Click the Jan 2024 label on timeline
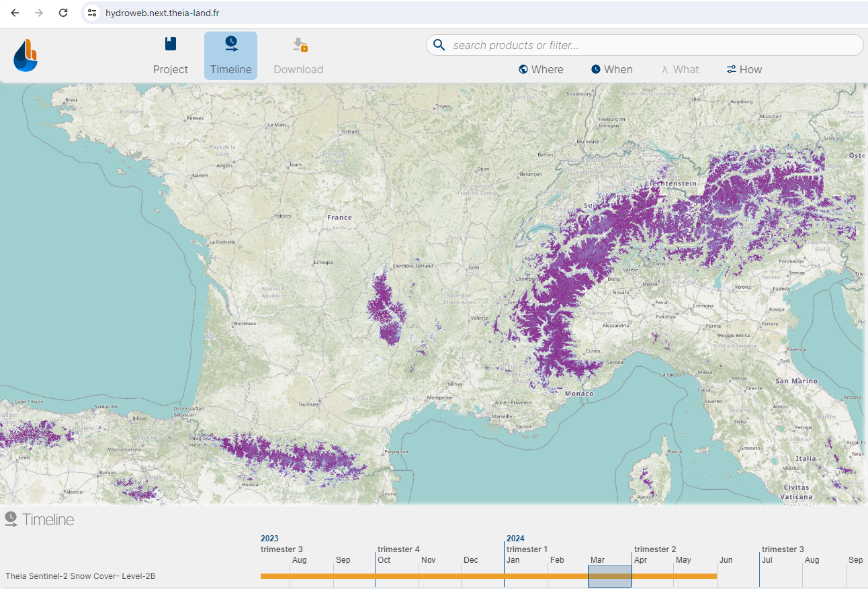 pyautogui.click(x=513, y=560)
